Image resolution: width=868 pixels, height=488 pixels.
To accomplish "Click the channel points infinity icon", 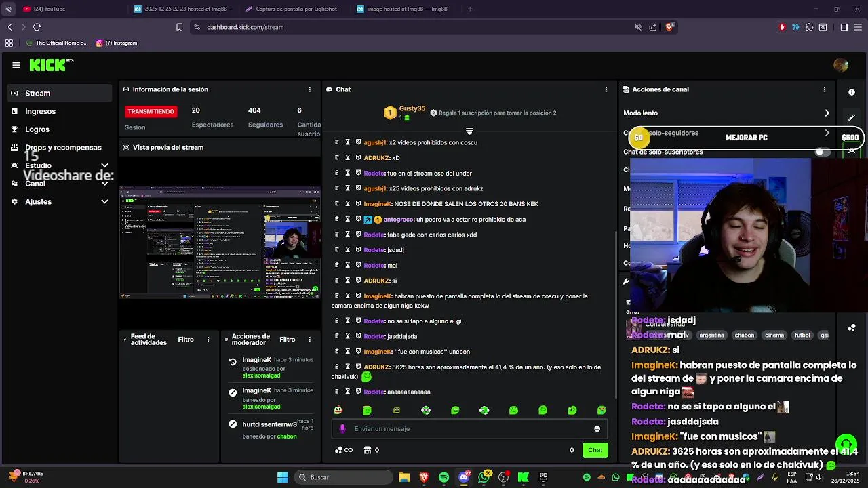I will 344,450.
